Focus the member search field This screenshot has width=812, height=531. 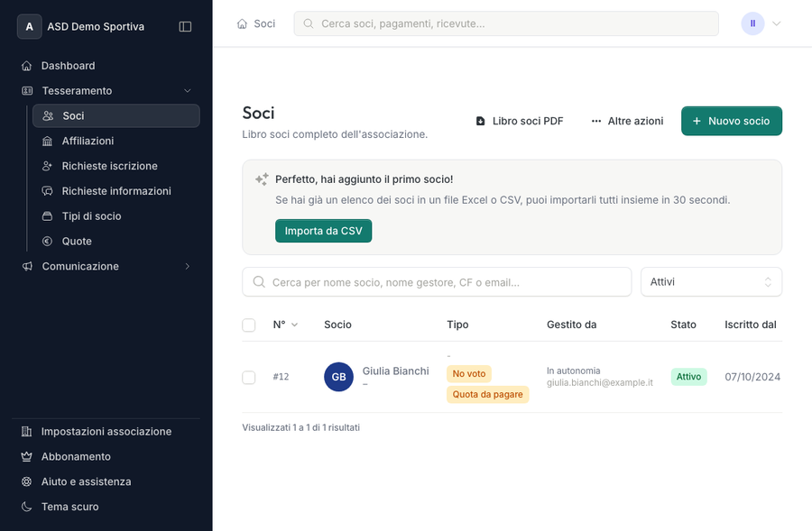437,282
